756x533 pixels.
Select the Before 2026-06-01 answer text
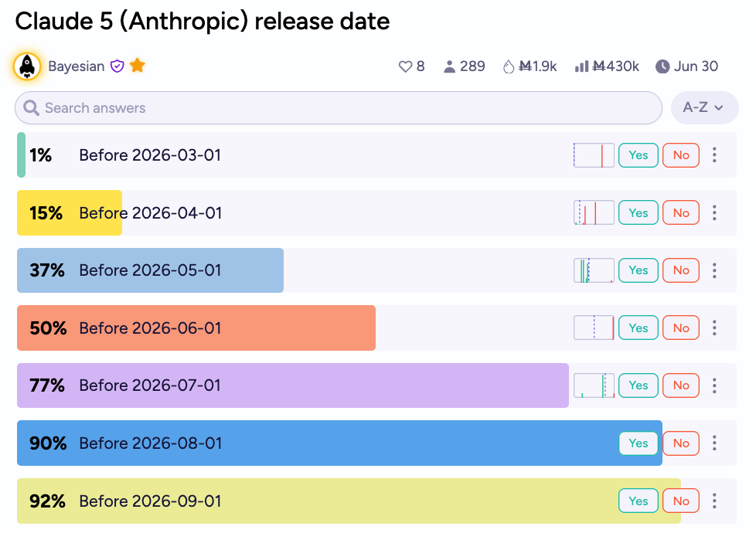pyautogui.click(x=150, y=328)
